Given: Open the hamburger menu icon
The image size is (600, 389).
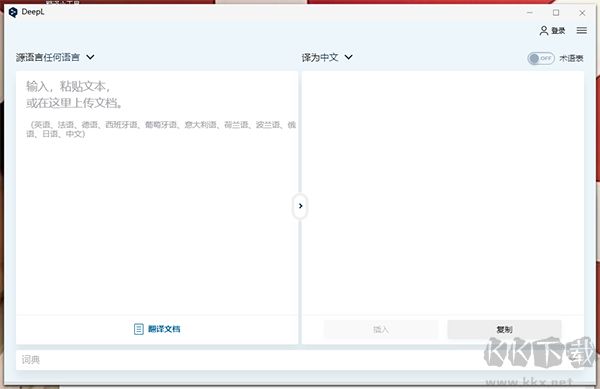Looking at the screenshot, I should [x=582, y=30].
